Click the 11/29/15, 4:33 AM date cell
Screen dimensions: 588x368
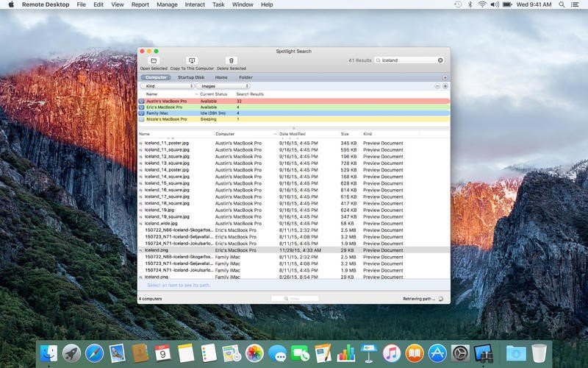point(300,250)
